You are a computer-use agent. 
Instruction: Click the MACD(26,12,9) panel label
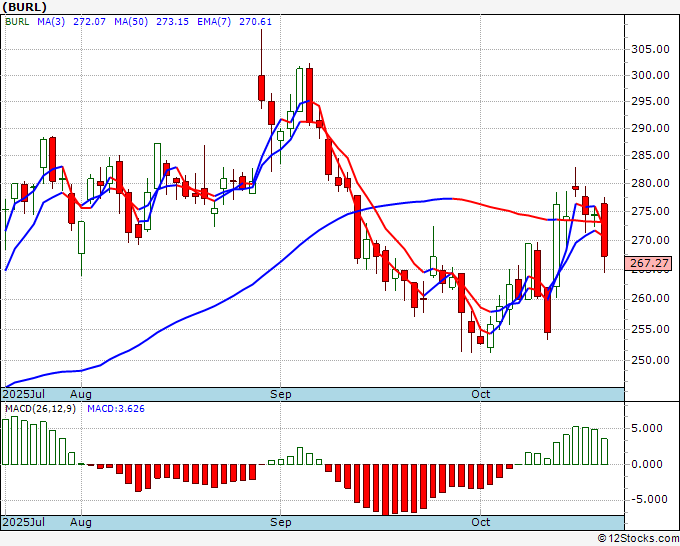click(x=40, y=409)
